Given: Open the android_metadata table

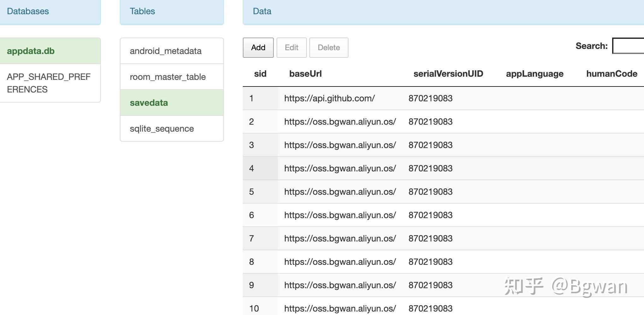Looking at the screenshot, I should pos(166,51).
